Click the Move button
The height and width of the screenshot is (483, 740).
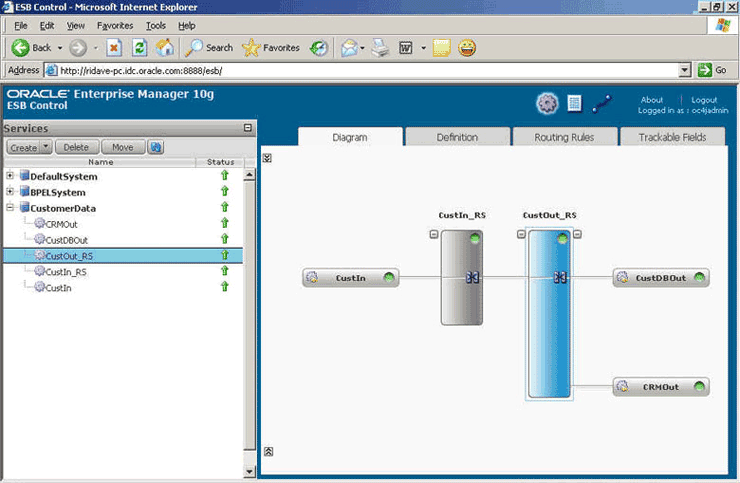[x=123, y=147]
